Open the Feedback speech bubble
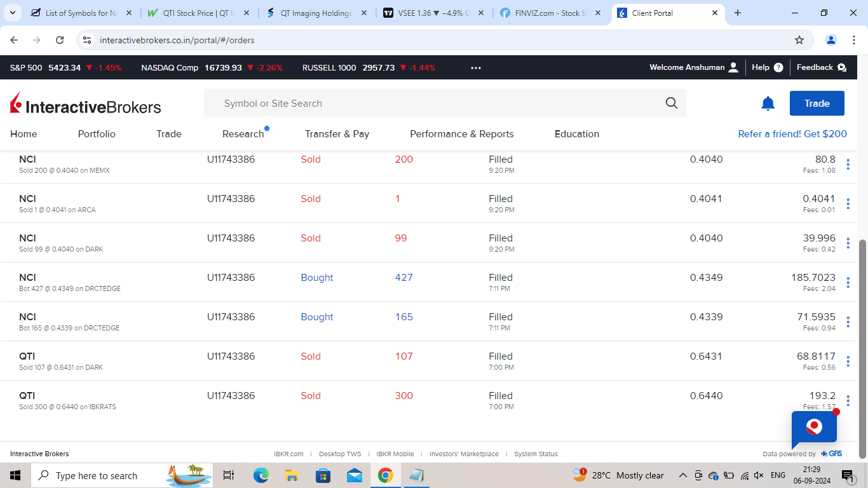 click(842, 67)
